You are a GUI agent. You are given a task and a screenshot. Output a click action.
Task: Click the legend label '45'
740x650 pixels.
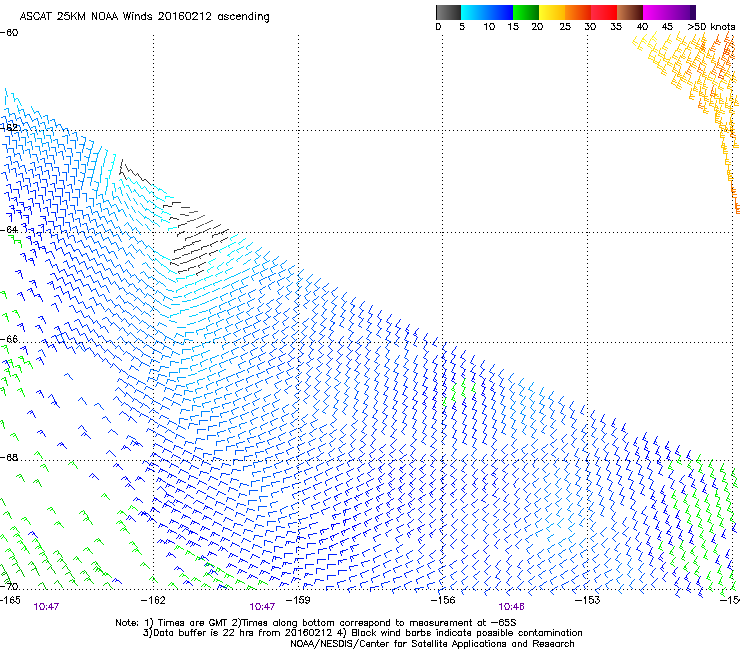coord(667,26)
